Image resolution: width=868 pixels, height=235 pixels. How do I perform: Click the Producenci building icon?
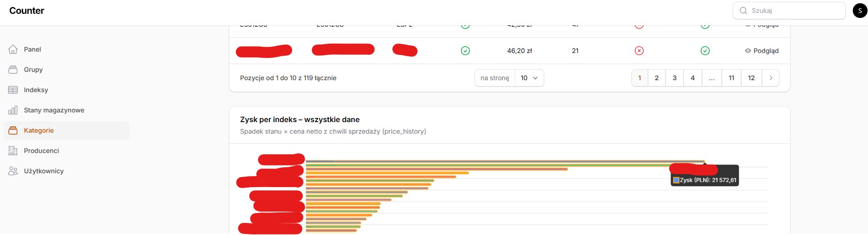coord(13,151)
